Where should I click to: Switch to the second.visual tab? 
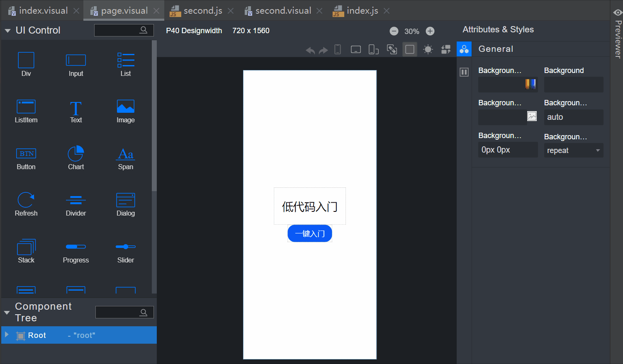click(277, 11)
